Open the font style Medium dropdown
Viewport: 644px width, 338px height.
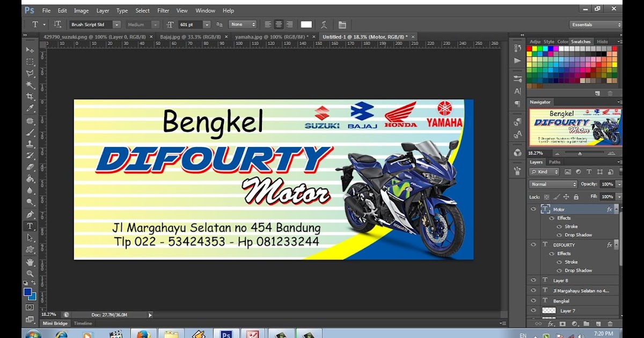(x=156, y=25)
